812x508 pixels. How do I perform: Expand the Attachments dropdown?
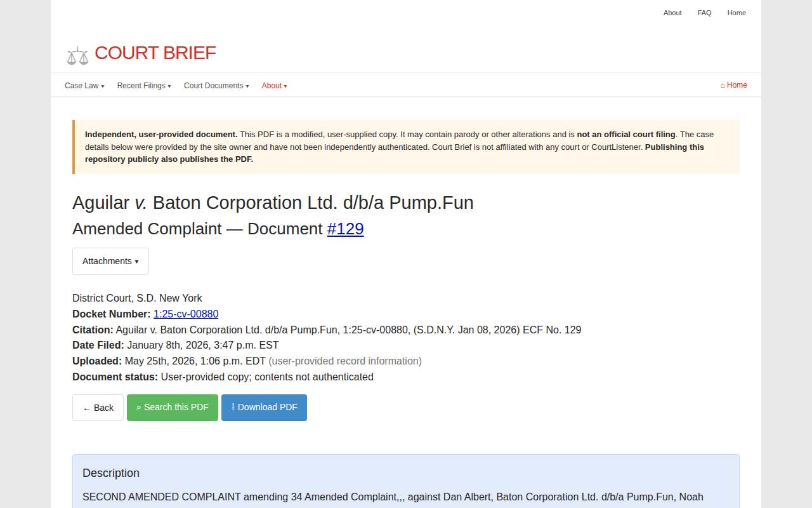110,261
